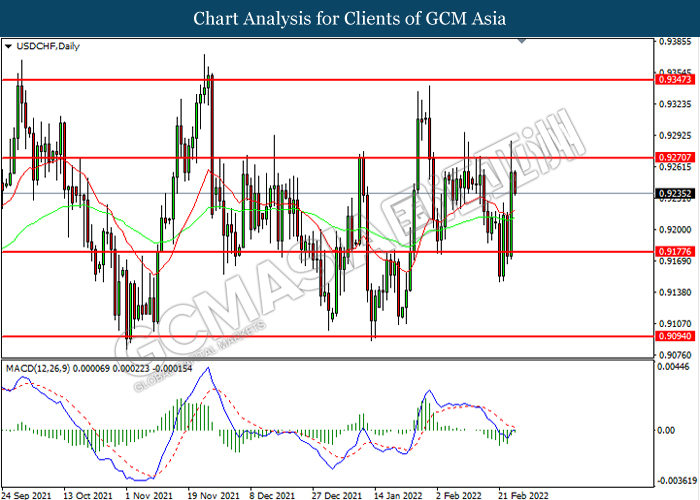This screenshot has width=700, height=500.
Task: Click the 0.90760 price axis value
Action: click(x=675, y=355)
